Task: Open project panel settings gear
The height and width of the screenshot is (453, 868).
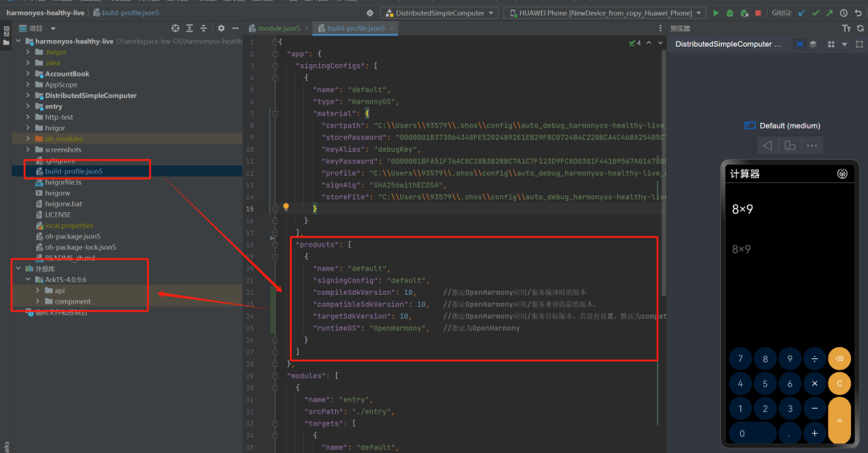Action: 221,28
